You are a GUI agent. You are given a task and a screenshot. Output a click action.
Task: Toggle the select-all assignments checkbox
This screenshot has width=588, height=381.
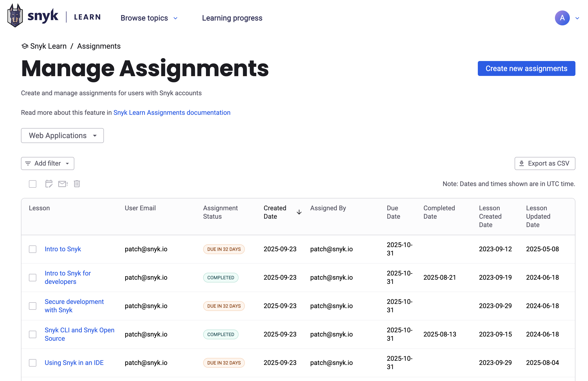(x=33, y=184)
